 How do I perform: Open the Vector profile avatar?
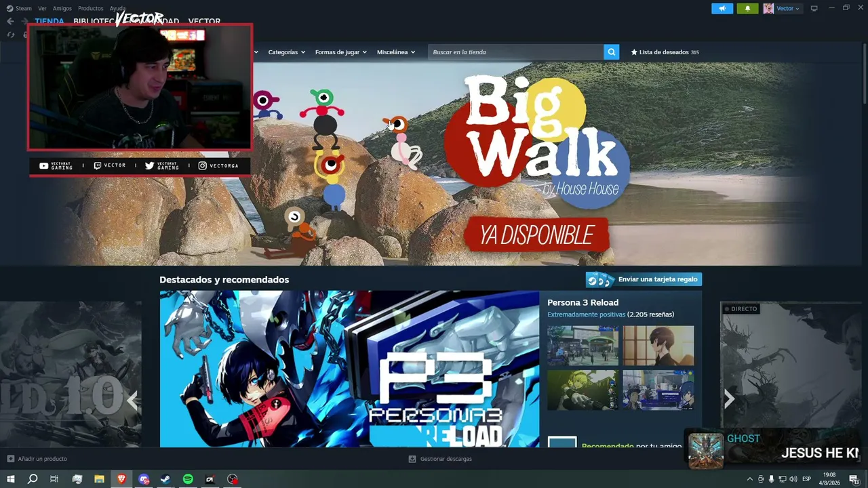(768, 8)
